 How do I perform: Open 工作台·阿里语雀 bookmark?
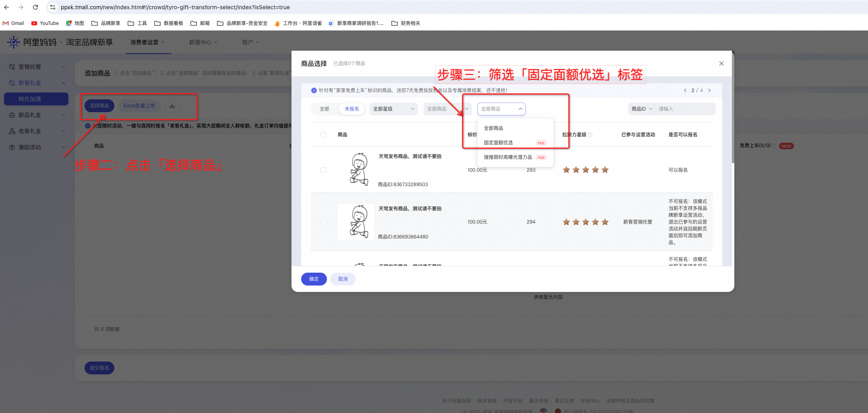pyautogui.click(x=298, y=23)
